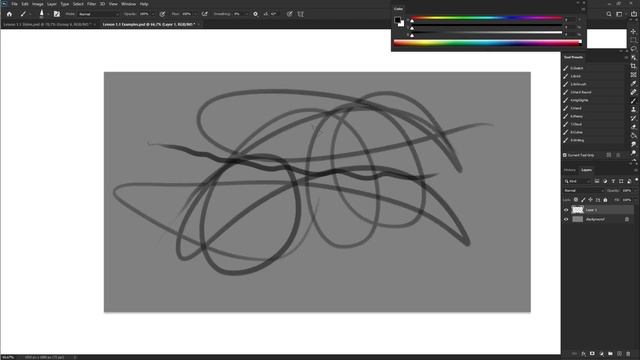Open the Filter menu
This screenshot has height=360, width=640.
[91, 4]
